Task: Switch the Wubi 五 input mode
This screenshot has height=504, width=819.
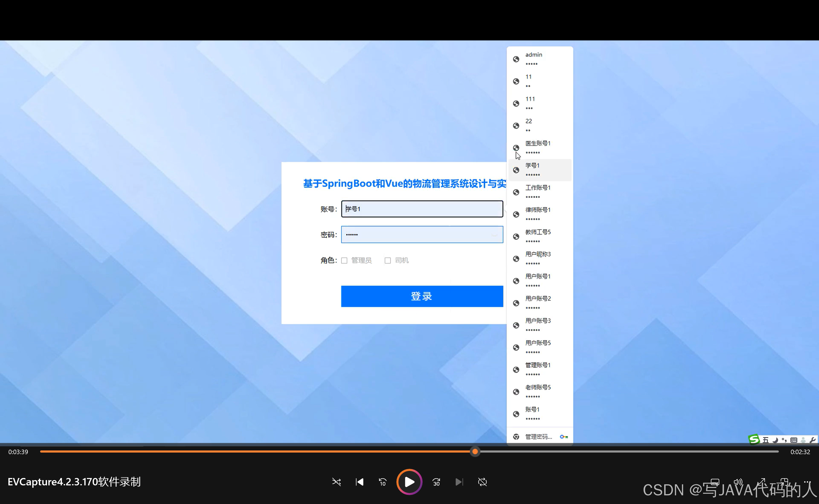Action: click(x=766, y=440)
